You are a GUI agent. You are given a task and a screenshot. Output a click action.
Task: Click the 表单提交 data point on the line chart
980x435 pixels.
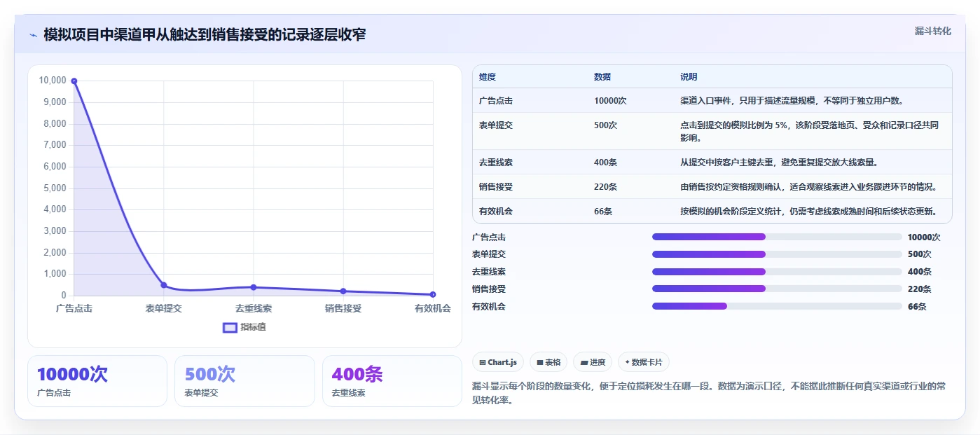(164, 285)
